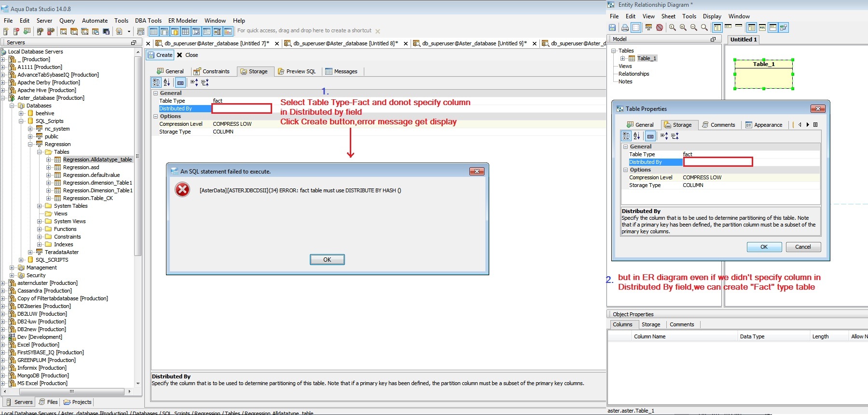Collapse all categories in Table Properties dialog
The width and height of the screenshot is (868, 415).
[x=675, y=136]
